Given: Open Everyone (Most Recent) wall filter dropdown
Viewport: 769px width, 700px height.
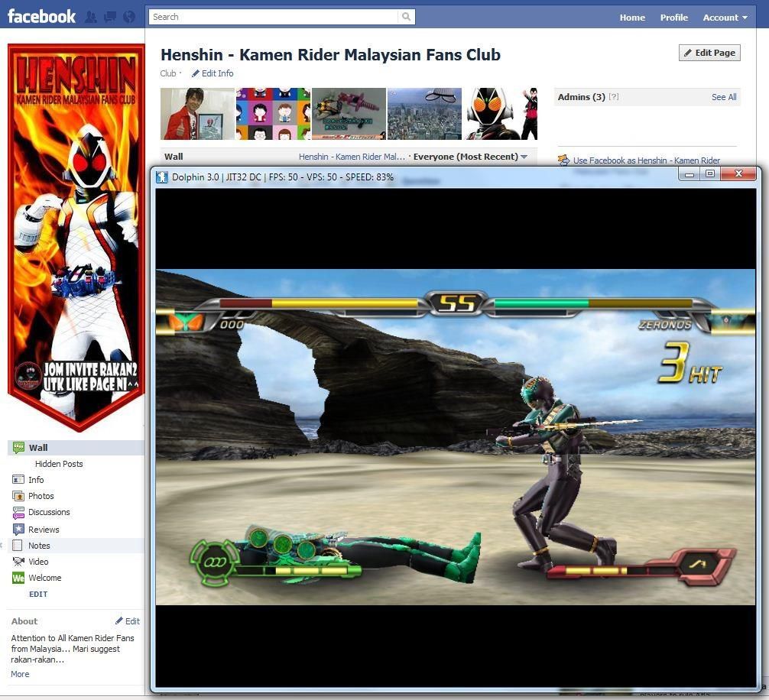Looking at the screenshot, I should tap(470, 157).
